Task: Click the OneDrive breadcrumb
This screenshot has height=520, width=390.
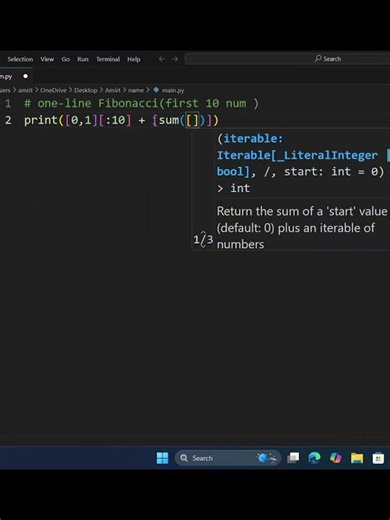Action: point(53,90)
